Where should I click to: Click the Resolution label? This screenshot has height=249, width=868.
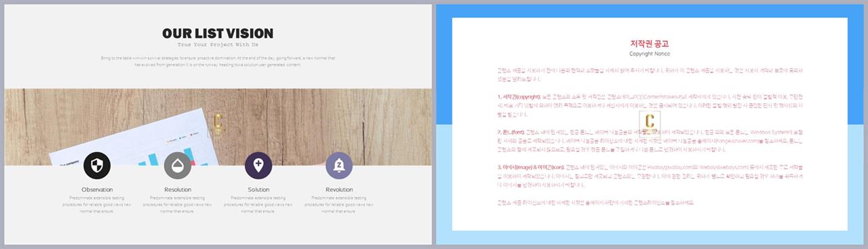coord(178,189)
